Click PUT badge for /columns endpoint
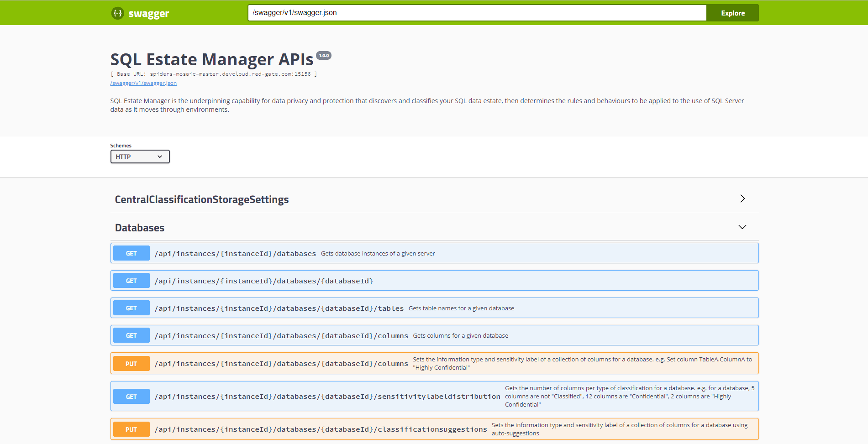The height and width of the screenshot is (444, 868). (132, 364)
